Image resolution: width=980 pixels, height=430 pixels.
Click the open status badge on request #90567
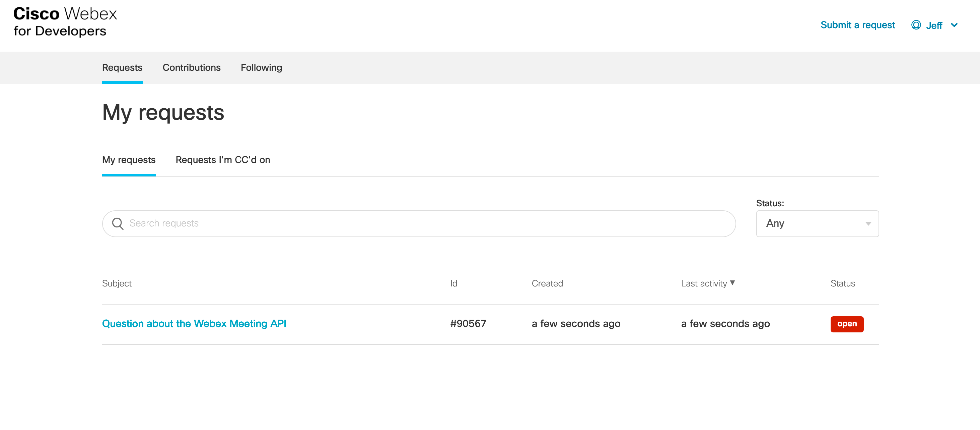pyautogui.click(x=846, y=324)
